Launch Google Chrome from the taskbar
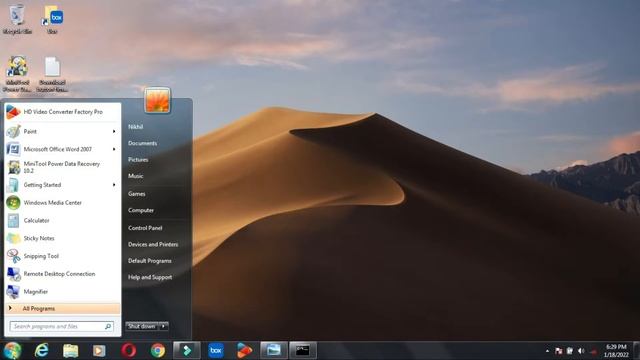This screenshot has height=360, width=640. (x=158, y=351)
